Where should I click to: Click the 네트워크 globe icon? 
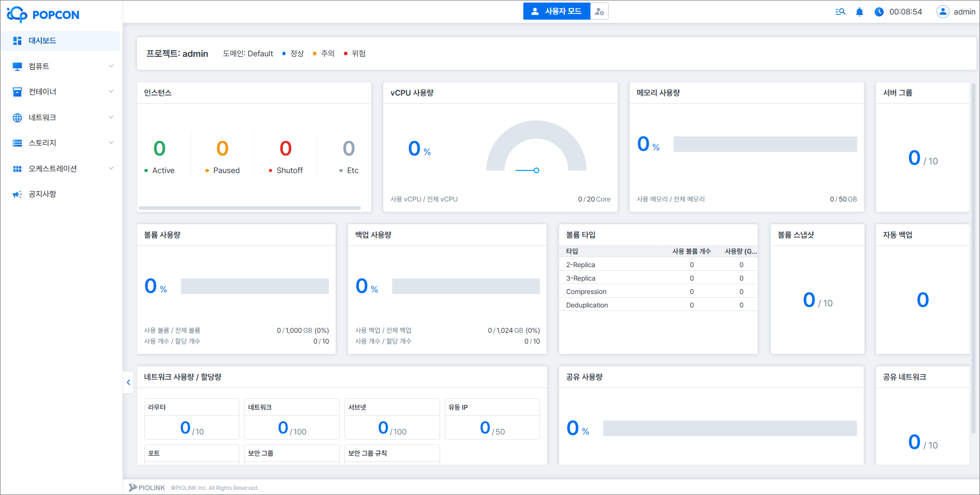tap(17, 118)
